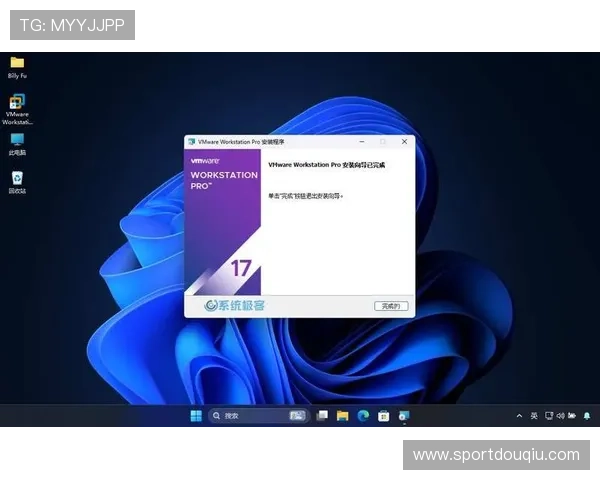Image resolution: width=600 pixels, height=480 pixels.
Task: Expand the hidden system tray icons chevron
Action: pos(519,415)
